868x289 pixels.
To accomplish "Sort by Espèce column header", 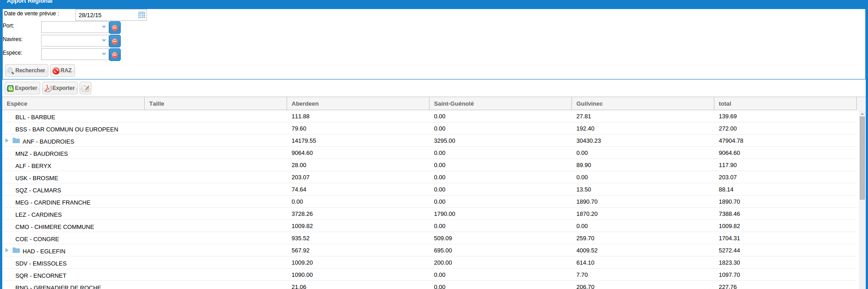I will (73, 103).
